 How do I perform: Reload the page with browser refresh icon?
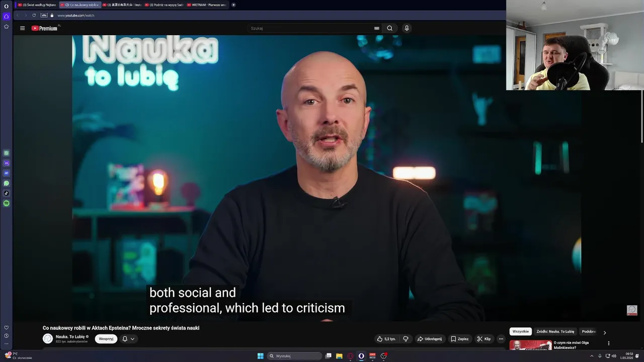coord(34,15)
